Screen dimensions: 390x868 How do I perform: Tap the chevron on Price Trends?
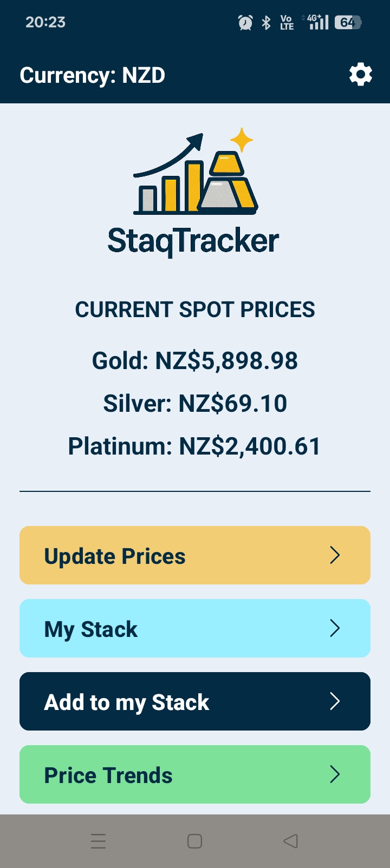click(335, 774)
